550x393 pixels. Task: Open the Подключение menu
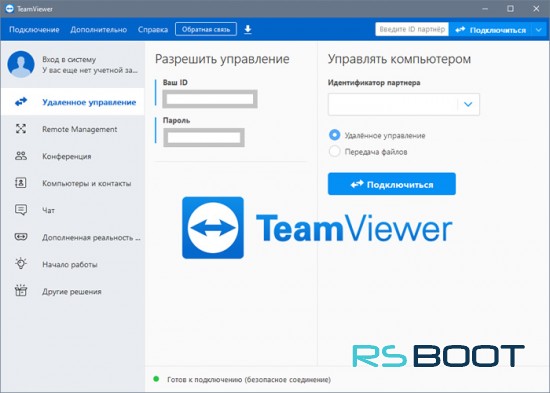click(x=34, y=29)
